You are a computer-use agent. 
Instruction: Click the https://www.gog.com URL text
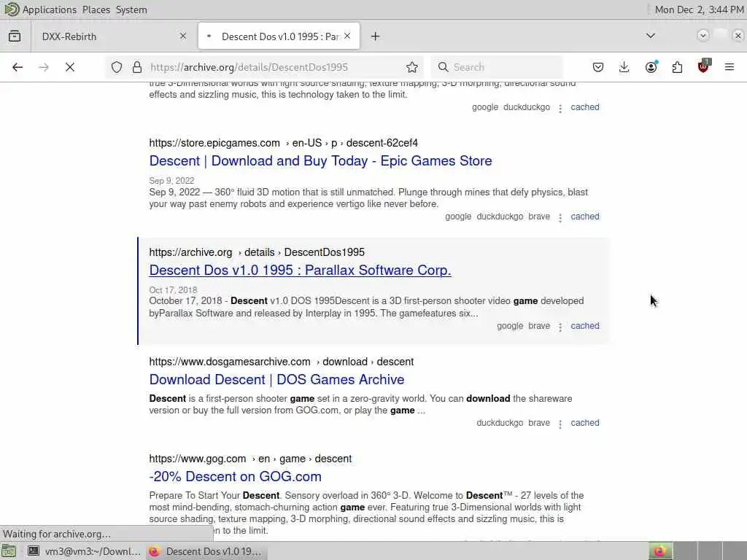[197, 459]
